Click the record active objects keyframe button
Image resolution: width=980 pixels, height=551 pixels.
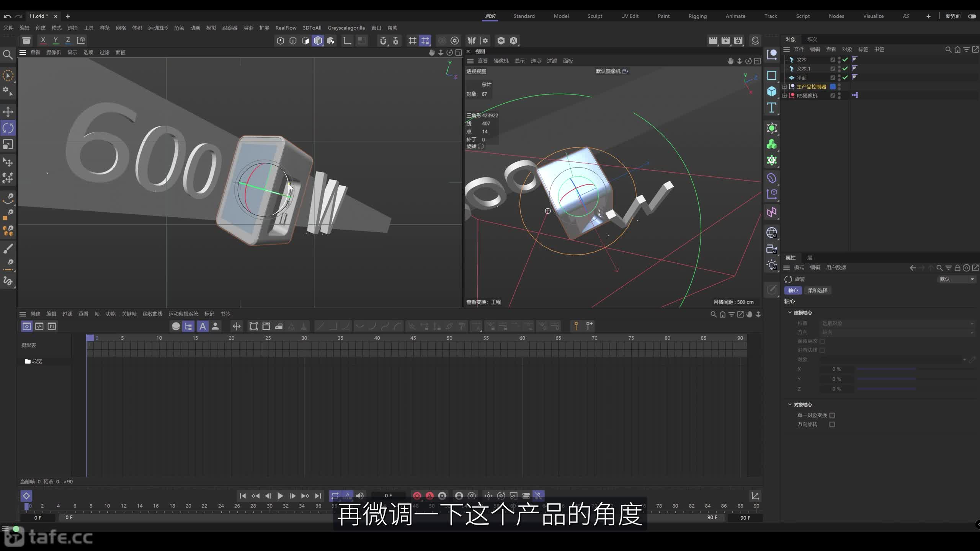click(x=417, y=496)
